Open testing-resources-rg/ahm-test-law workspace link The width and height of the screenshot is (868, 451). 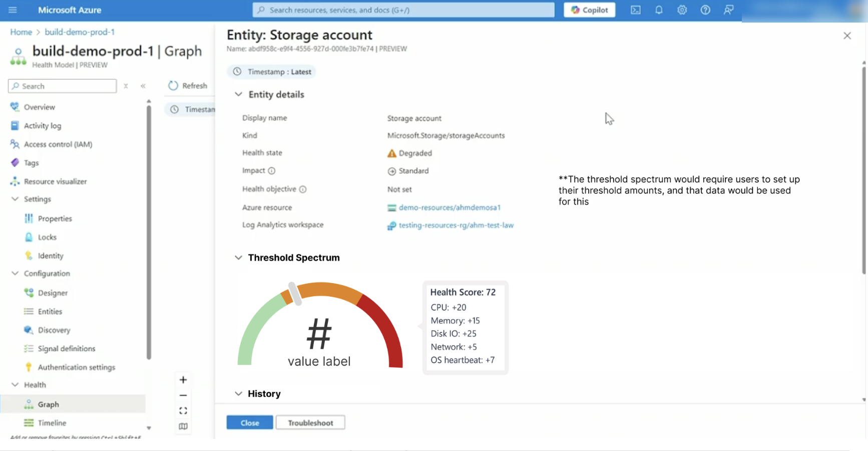(456, 225)
